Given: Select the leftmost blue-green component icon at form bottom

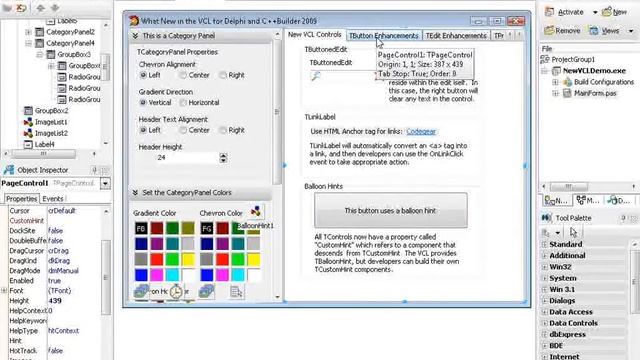Looking at the screenshot, I should pyautogui.click(x=141, y=291).
